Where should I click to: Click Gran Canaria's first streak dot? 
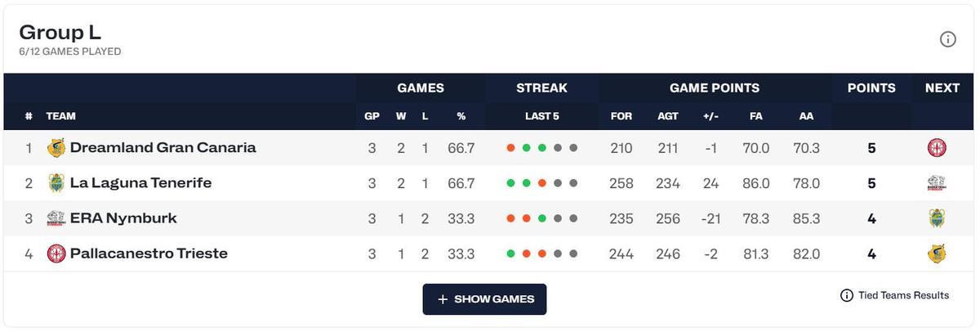pos(510,148)
